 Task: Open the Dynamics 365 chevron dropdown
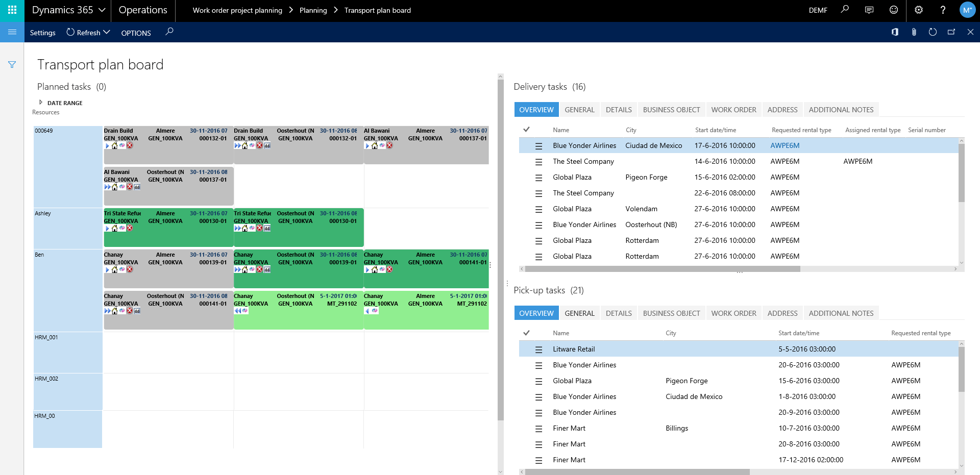pos(102,10)
